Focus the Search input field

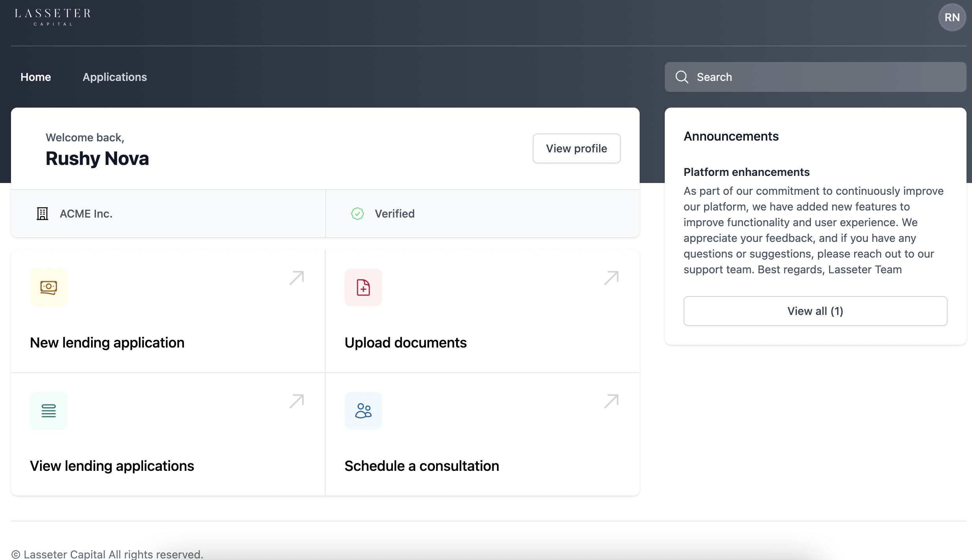815,77
